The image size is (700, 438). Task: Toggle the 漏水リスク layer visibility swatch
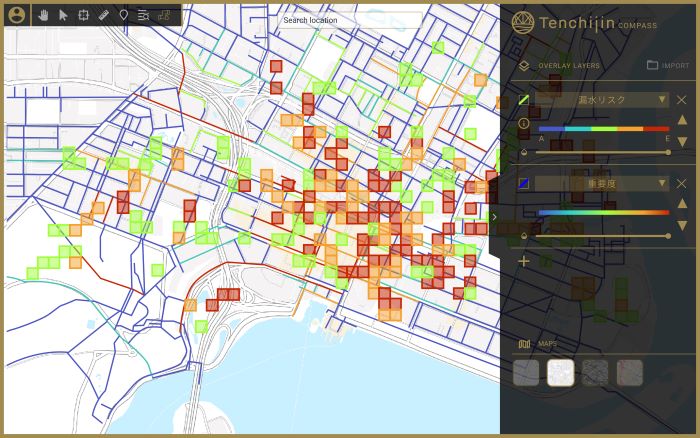(x=523, y=100)
